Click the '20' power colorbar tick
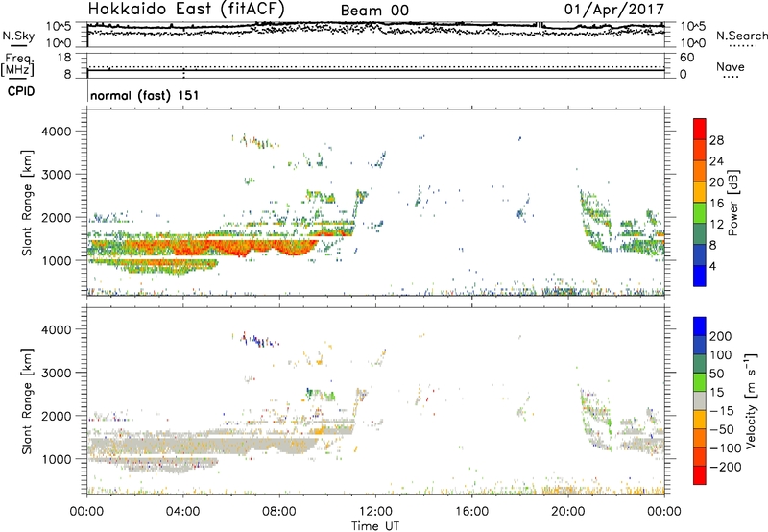This screenshot has height=532, width=768. coord(716,182)
